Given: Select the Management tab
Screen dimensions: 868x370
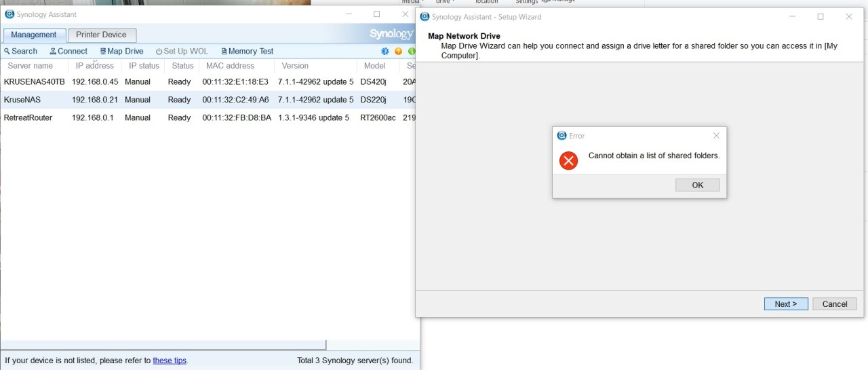Looking at the screenshot, I should point(34,35).
